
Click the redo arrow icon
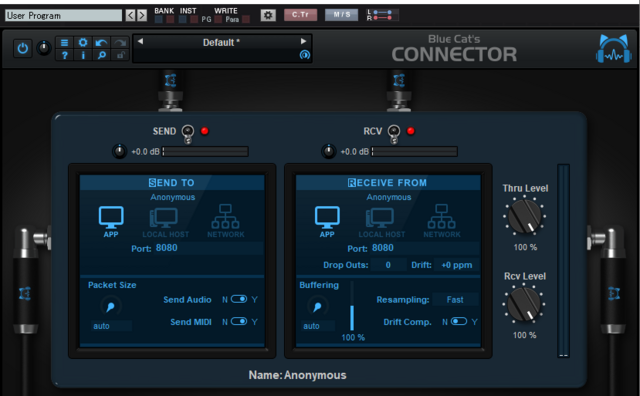click(120, 42)
